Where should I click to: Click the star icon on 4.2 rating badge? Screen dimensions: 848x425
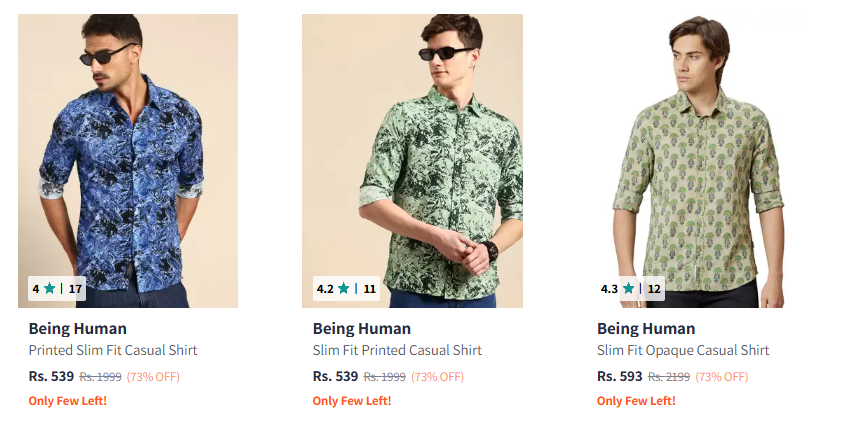(x=344, y=289)
